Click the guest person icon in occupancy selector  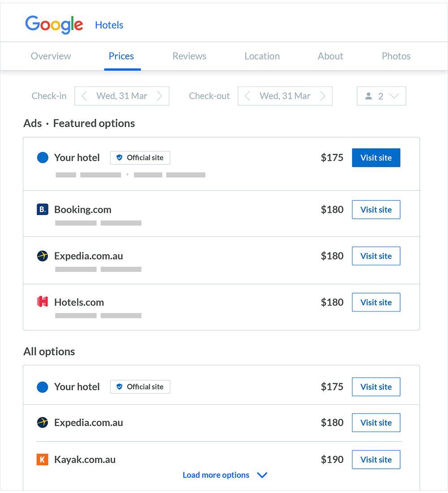tap(368, 95)
